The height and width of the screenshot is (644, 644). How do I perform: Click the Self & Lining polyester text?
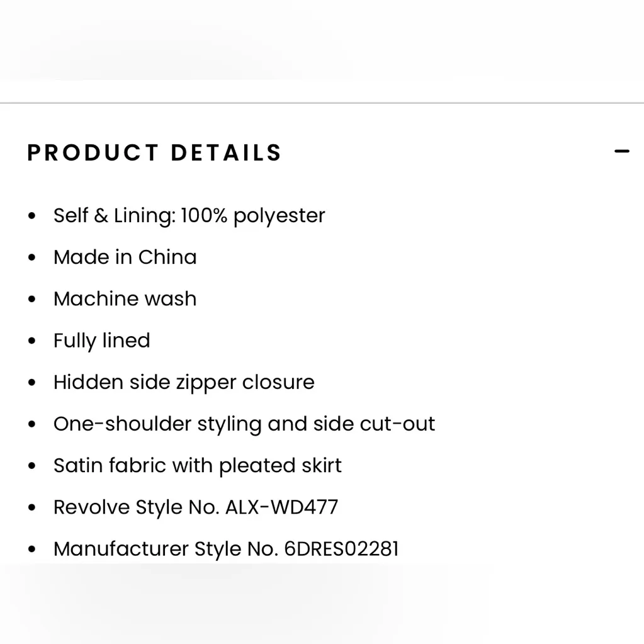coord(189,215)
